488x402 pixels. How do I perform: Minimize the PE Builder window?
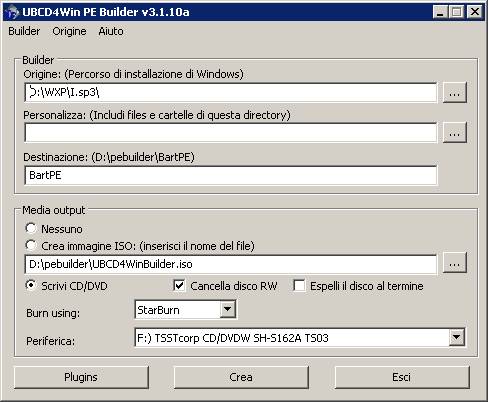click(440, 12)
